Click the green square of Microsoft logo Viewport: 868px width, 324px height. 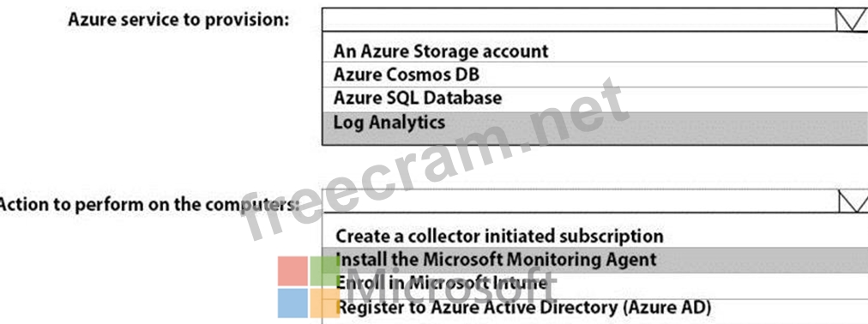pos(325,270)
